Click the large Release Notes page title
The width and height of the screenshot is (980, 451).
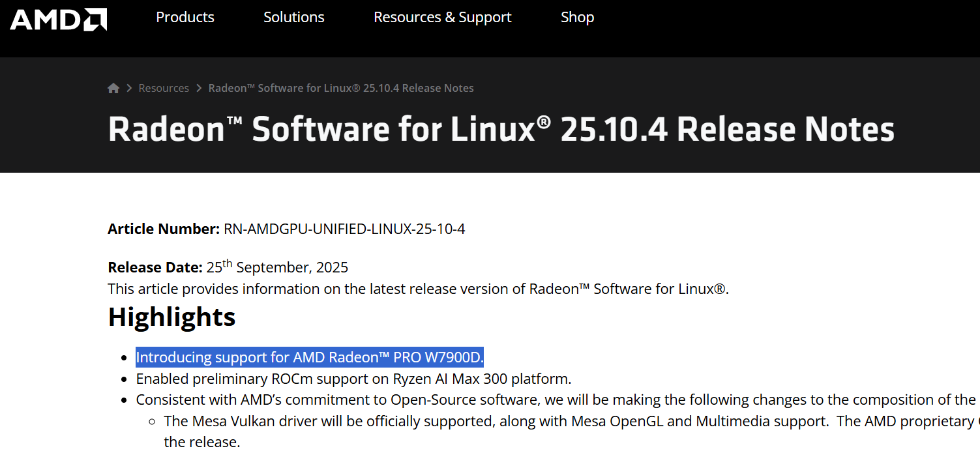(501, 128)
